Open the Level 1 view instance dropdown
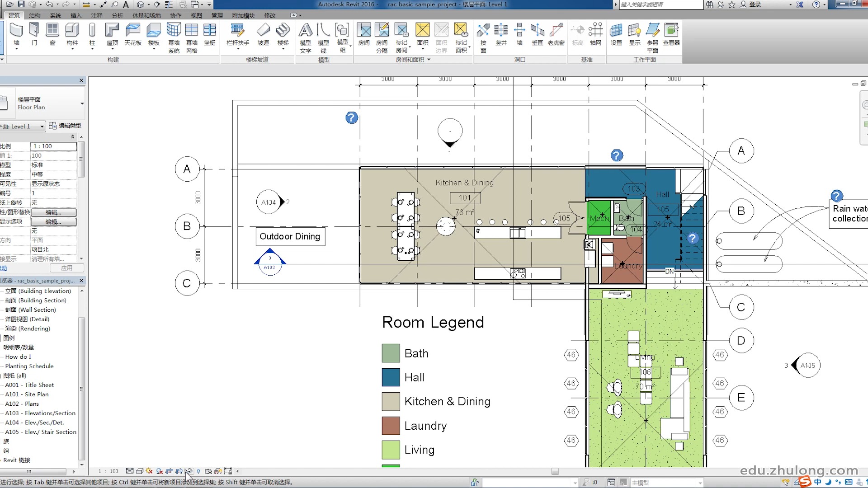The width and height of the screenshot is (868, 488). coord(42,127)
